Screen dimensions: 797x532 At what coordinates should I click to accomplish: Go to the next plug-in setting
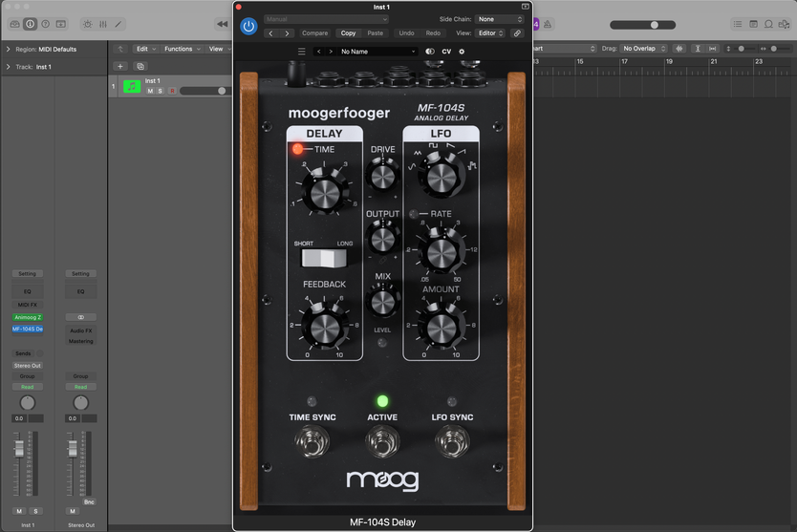pos(287,33)
